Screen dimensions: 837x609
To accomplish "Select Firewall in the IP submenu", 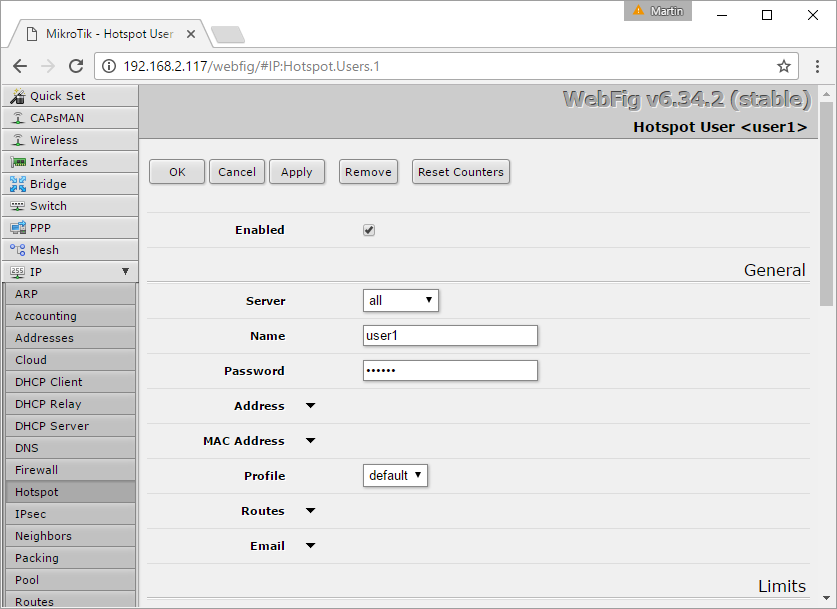I will click(x=70, y=470).
